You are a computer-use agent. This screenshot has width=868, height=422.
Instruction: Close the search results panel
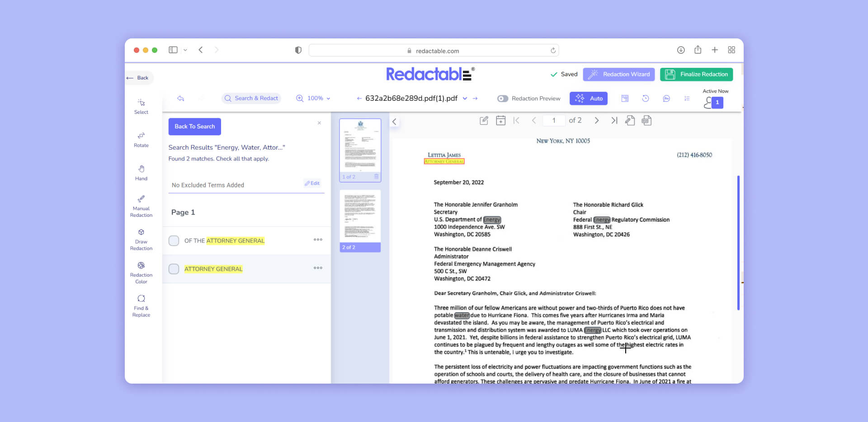[319, 123]
